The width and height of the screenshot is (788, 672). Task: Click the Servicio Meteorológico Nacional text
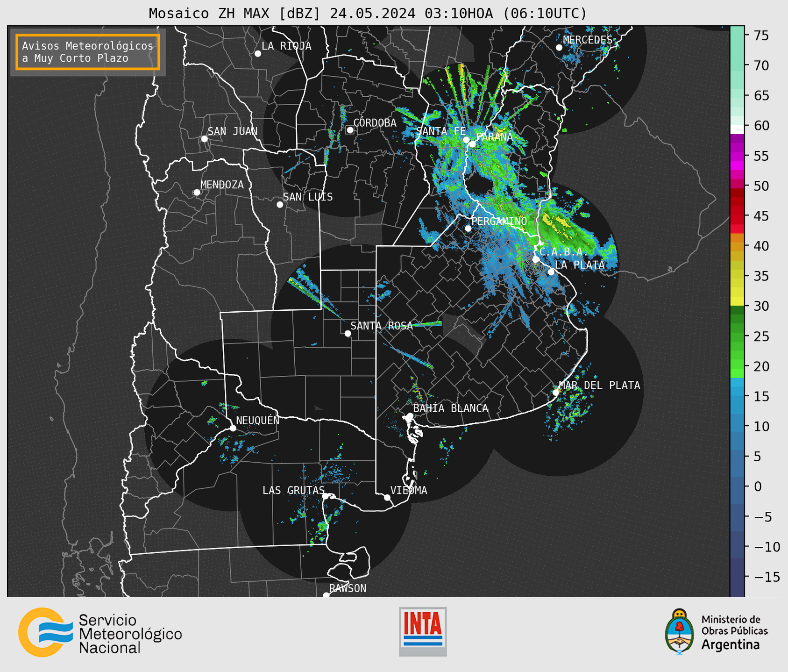pos(130,634)
